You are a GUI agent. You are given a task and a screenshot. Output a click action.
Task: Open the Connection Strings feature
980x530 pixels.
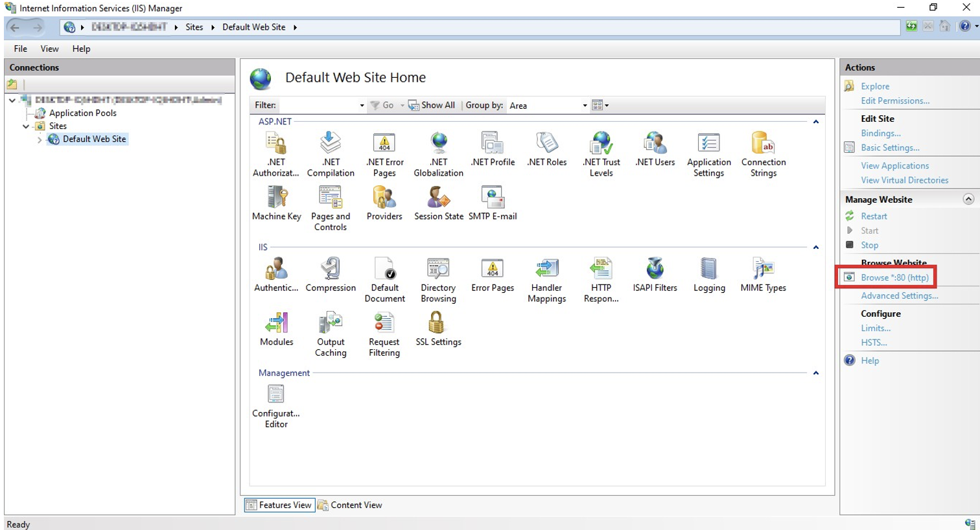click(764, 154)
